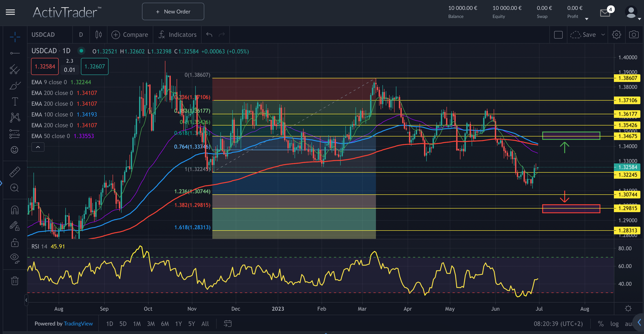
Task: Click the undo arrow in the toolbar
Action: (x=209, y=35)
